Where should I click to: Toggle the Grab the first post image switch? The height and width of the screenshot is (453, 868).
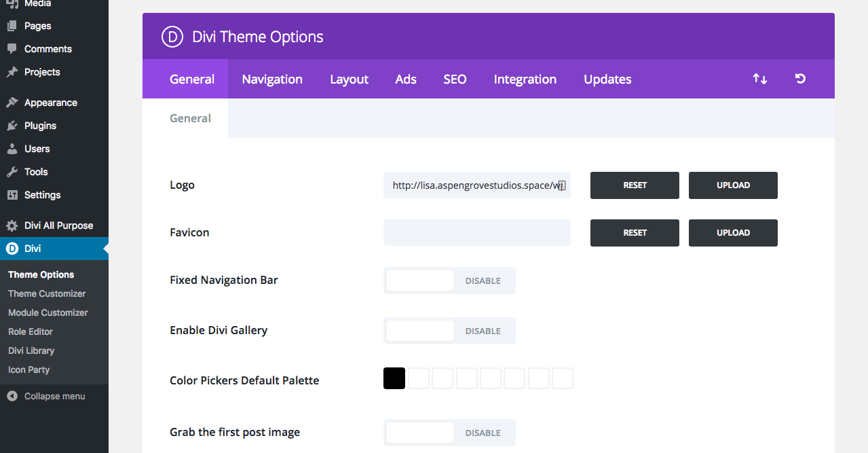(449, 433)
